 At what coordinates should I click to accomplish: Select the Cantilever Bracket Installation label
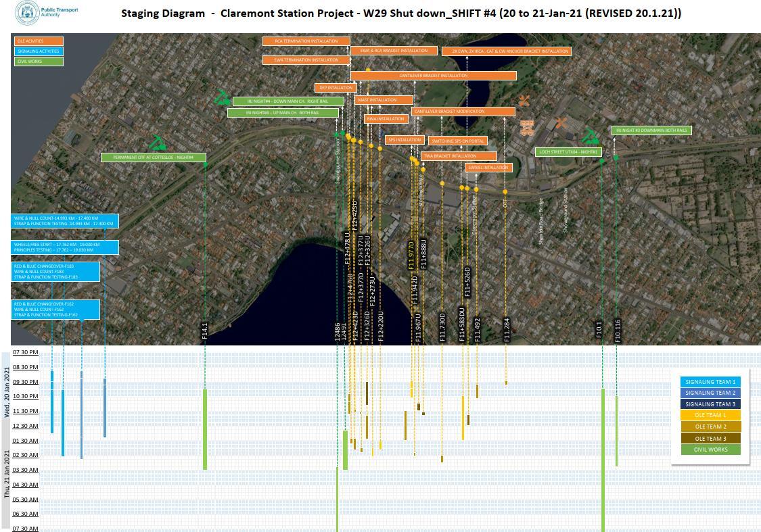[x=434, y=76]
